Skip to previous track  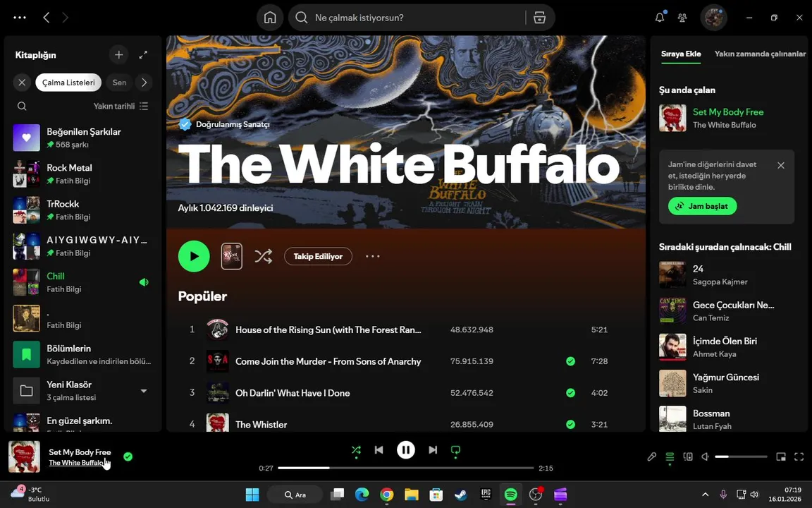tap(379, 450)
